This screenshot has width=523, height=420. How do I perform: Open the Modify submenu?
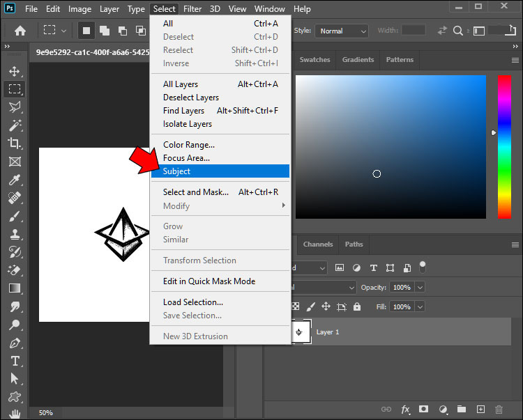tap(220, 206)
